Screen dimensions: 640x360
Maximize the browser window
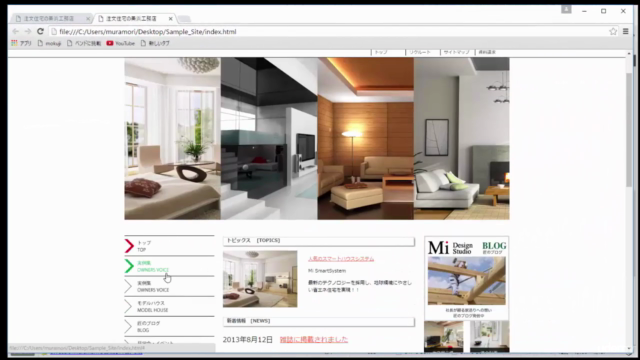tap(603, 11)
